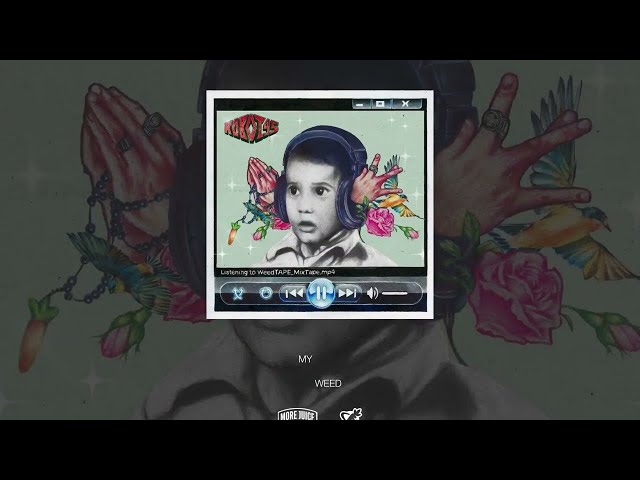Skip to the next track
This screenshot has width=640, height=480.
(347, 293)
